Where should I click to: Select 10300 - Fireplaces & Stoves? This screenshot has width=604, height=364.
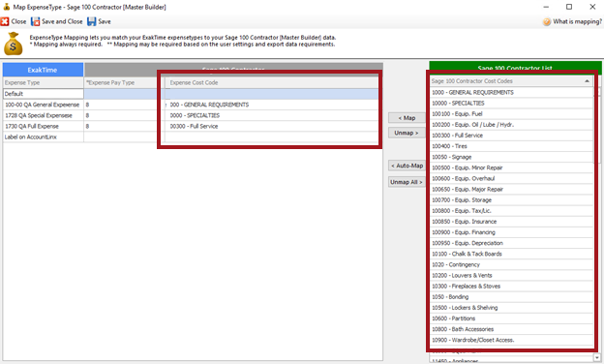511,287
